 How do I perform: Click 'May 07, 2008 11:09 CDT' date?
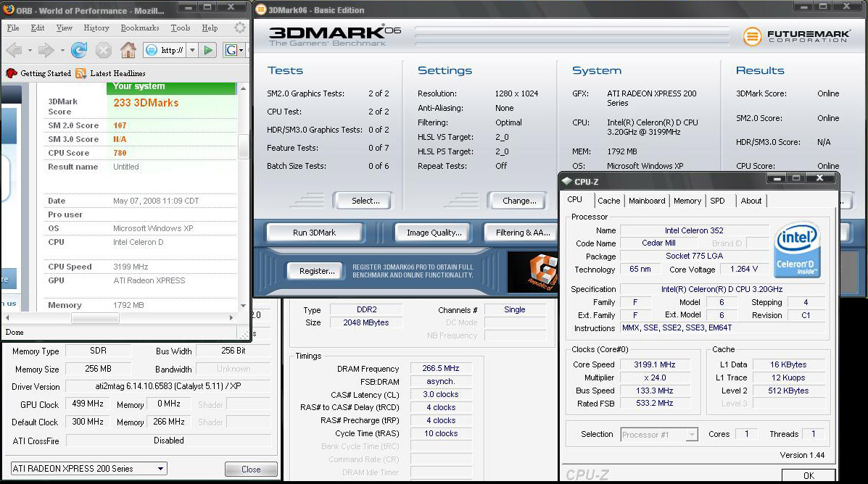click(x=156, y=201)
